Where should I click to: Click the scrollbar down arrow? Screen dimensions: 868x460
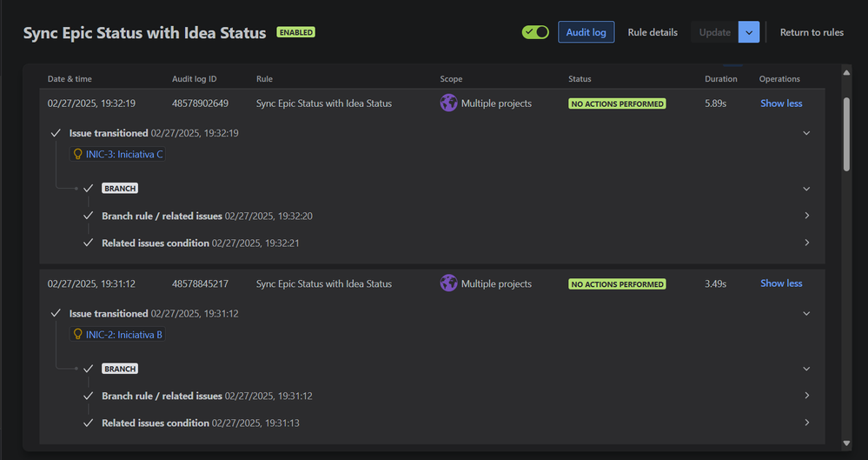(846, 443)
